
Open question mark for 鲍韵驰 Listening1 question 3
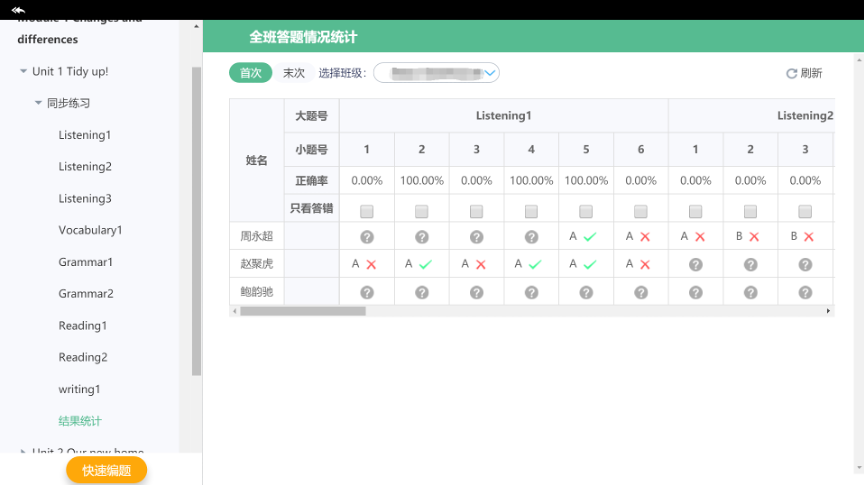coord(477,292)
